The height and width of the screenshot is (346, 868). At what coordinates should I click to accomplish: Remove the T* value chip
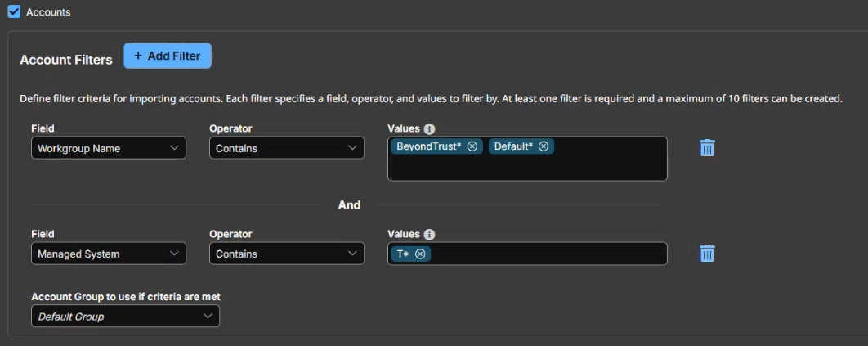420,254
